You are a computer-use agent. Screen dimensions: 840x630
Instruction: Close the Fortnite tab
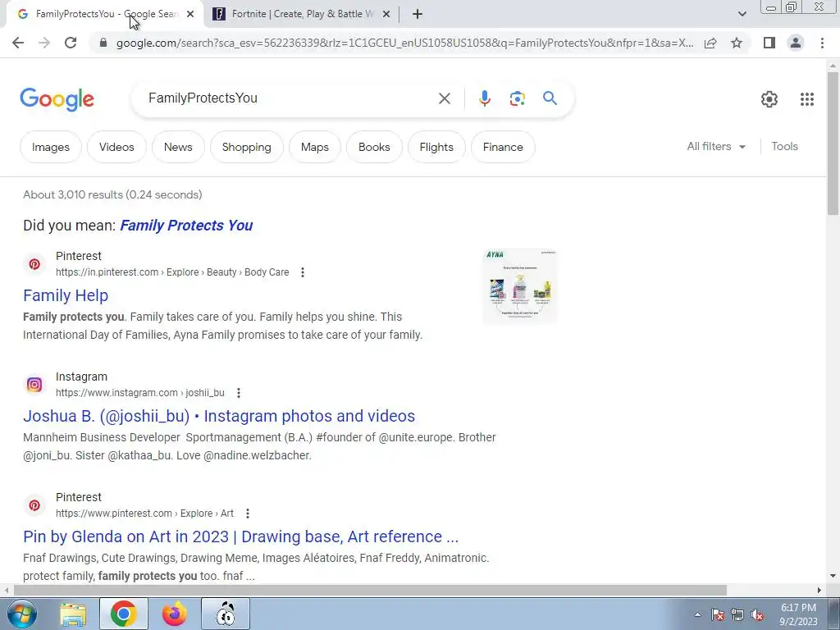386,14
